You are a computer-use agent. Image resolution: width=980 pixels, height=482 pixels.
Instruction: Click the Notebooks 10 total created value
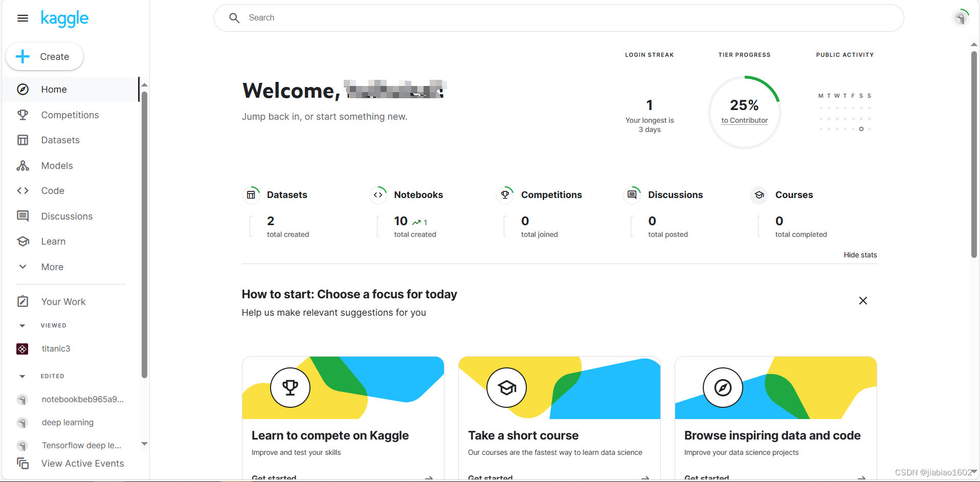(x=400, y=221)
